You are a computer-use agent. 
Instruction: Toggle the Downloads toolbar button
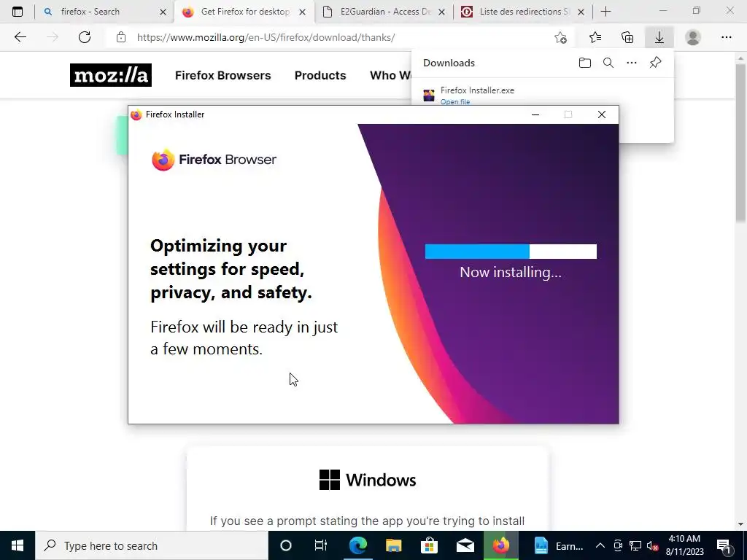pyautogui.click(x=659, y=37)
